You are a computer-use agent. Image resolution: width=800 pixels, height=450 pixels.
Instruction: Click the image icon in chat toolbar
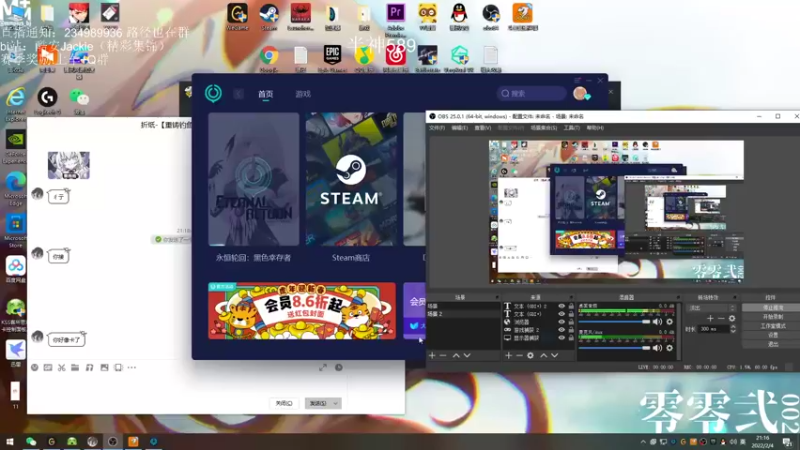point(105,367)
